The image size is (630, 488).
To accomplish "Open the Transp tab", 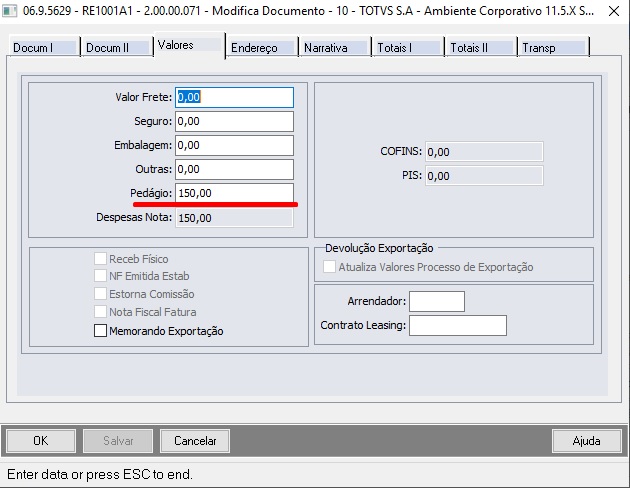I will point(554,47).
